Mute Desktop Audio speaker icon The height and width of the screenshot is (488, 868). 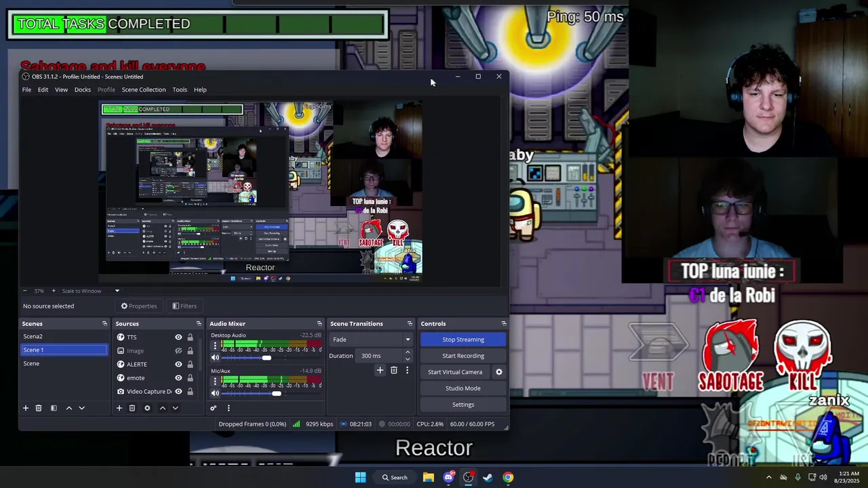point(215,358)
